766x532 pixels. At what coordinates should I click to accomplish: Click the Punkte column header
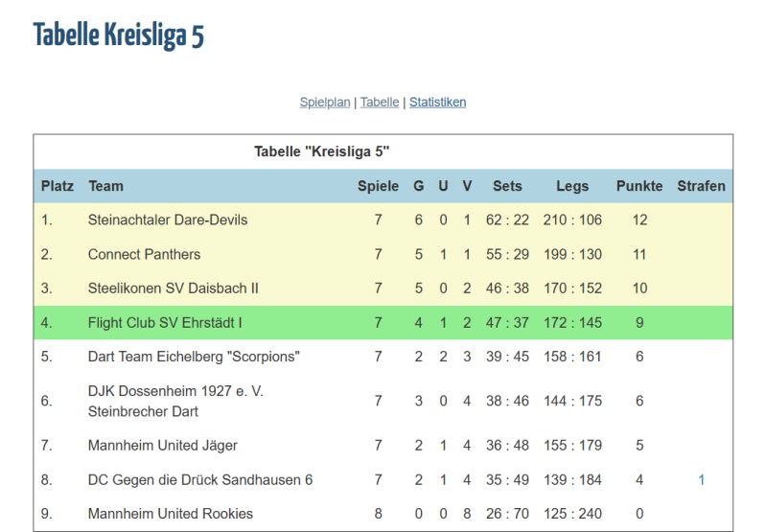coord(639,186)
